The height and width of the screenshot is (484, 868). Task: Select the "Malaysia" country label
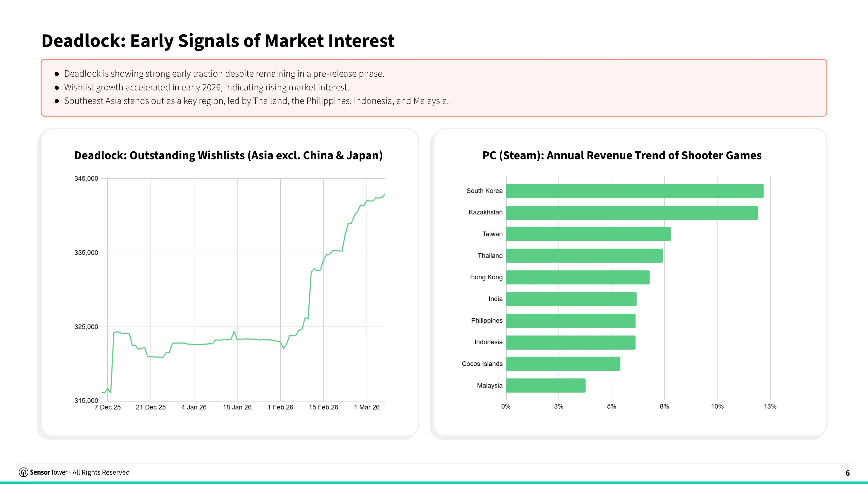pos(490,385)
